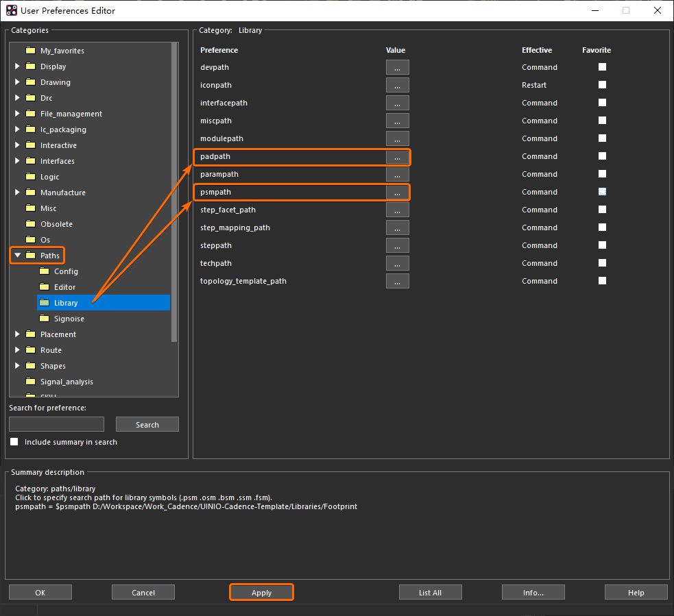
Task: Open the padpath value browse button
Action: pos(397,157)
